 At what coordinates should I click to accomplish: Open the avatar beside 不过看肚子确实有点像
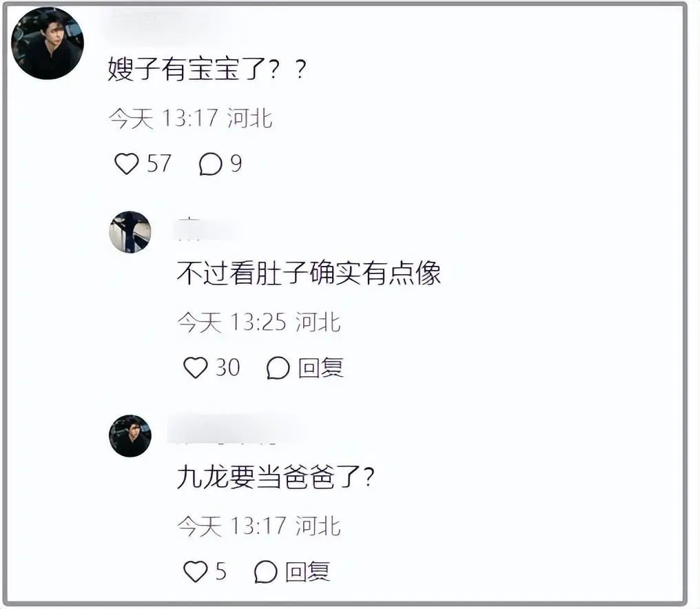(130, 232)
